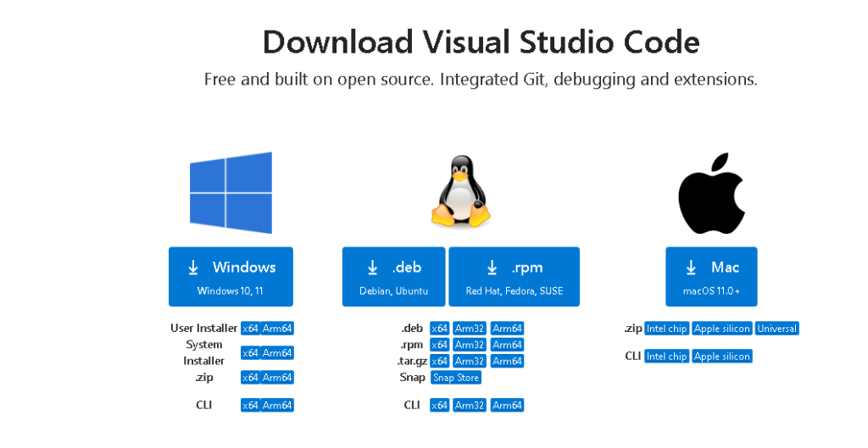Viewport: 868px width, 448px height.
Task: Select Universal build for Mac .zip
Action: (x=777, y=329)
